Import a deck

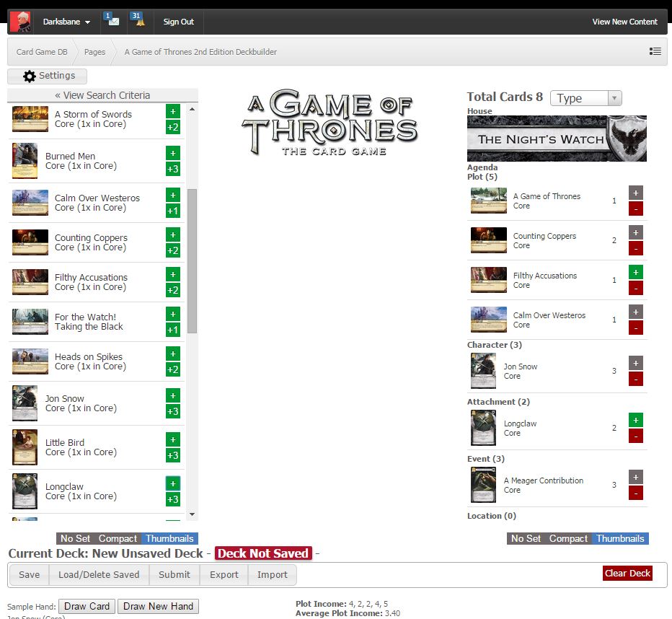(x=273, y=574)
